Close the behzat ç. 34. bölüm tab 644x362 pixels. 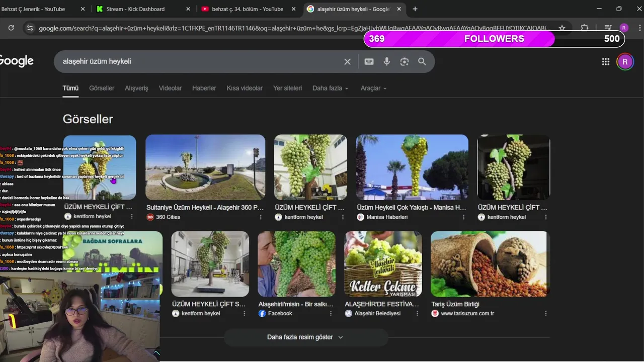click(294, 9)
